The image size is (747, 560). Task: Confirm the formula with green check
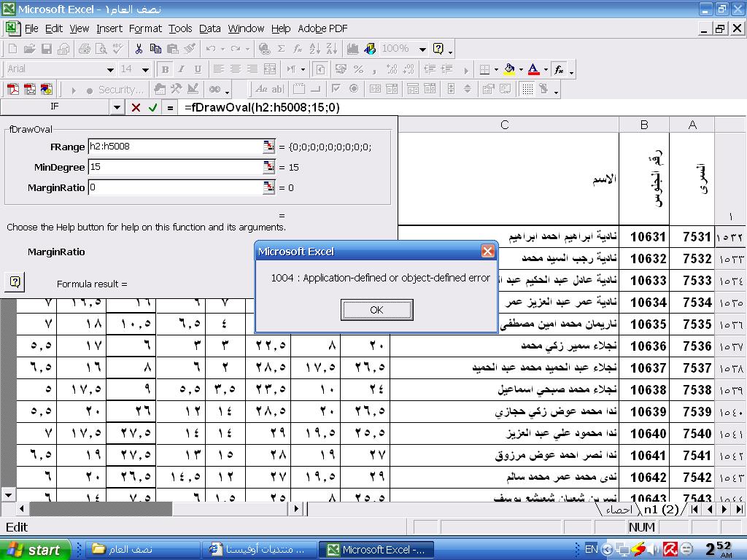(x=153, y=108)
